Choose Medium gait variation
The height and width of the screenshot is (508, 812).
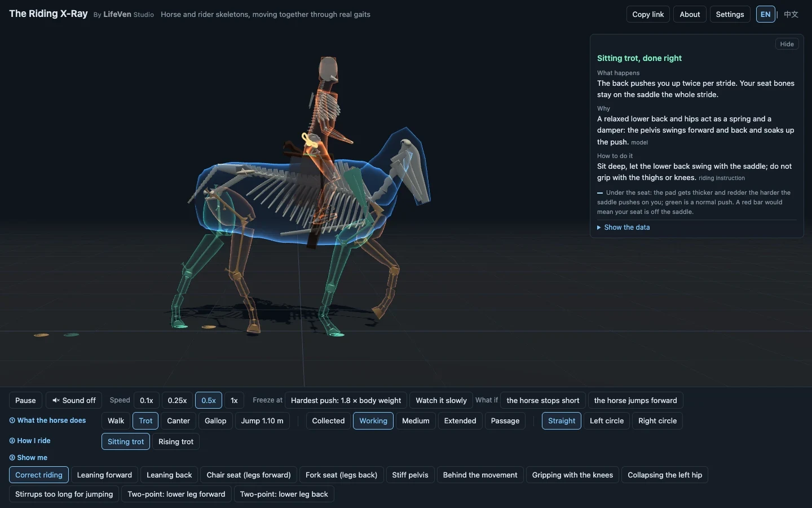416,421
